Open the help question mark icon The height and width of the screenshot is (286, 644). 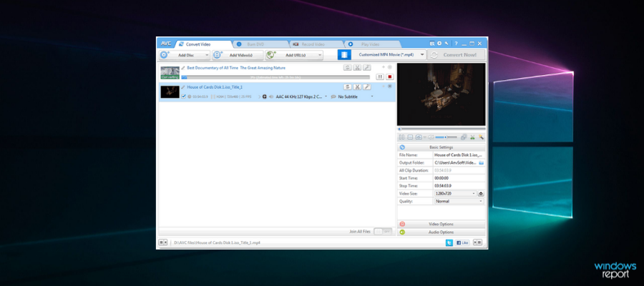point(456,44)
